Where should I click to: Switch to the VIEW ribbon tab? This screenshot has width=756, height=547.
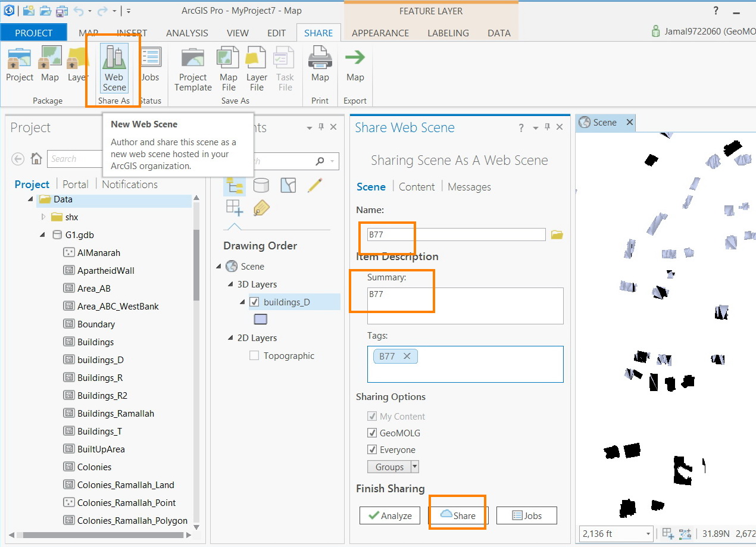(x=238, y=33)
